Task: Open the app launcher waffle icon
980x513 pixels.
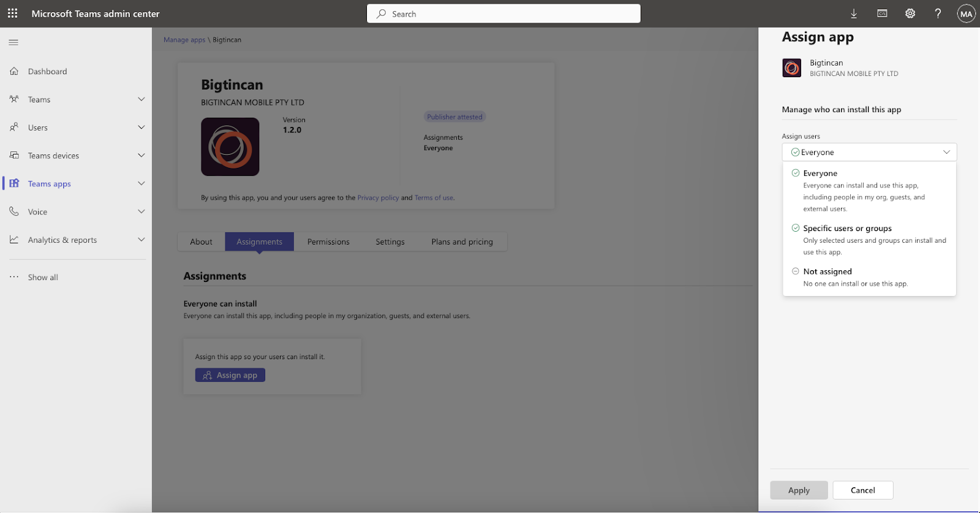Action: 12,13
